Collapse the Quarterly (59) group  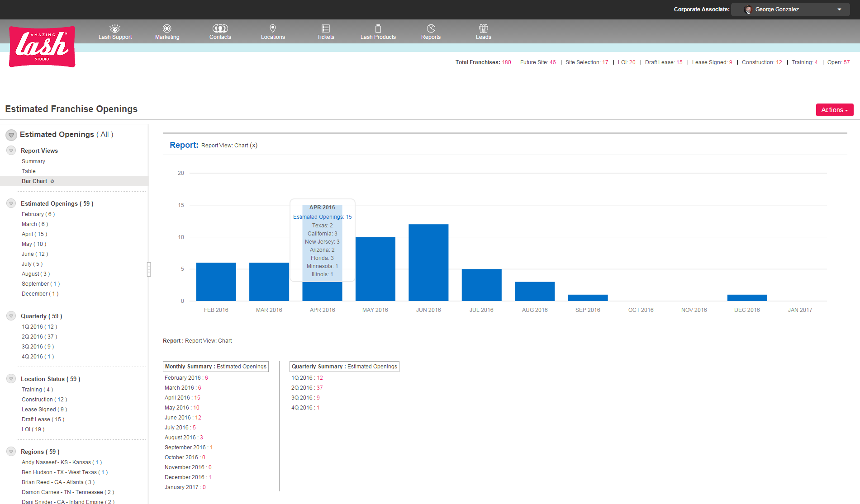pos(11,316)
